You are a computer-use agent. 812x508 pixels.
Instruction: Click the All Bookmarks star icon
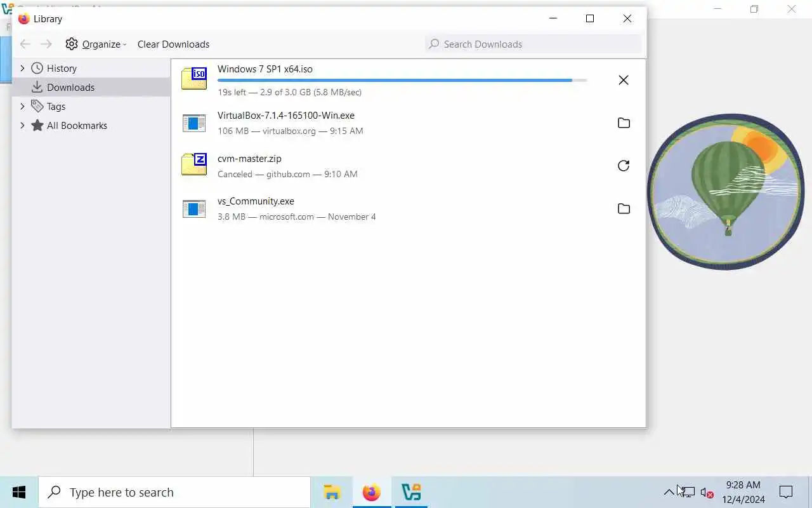coord(37,125)
